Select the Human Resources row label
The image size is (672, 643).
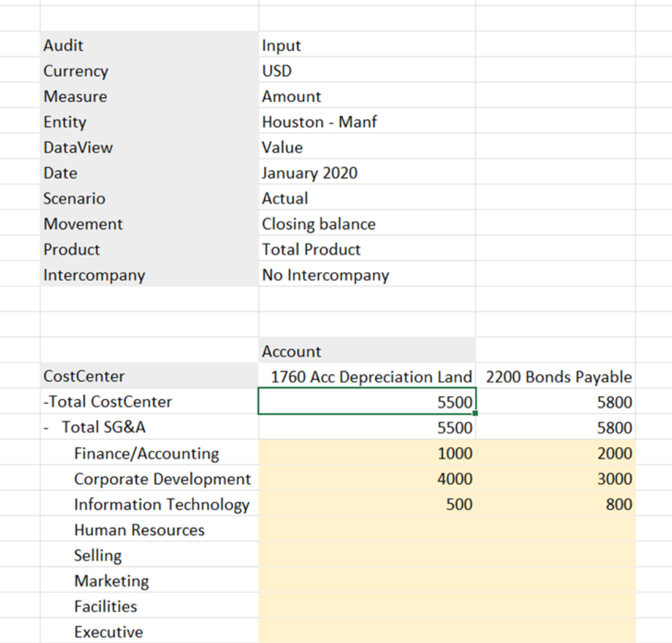point(149,529)
